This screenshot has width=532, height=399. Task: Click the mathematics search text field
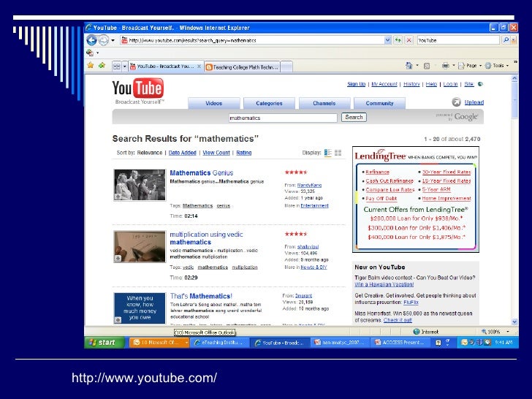[283, 118]
